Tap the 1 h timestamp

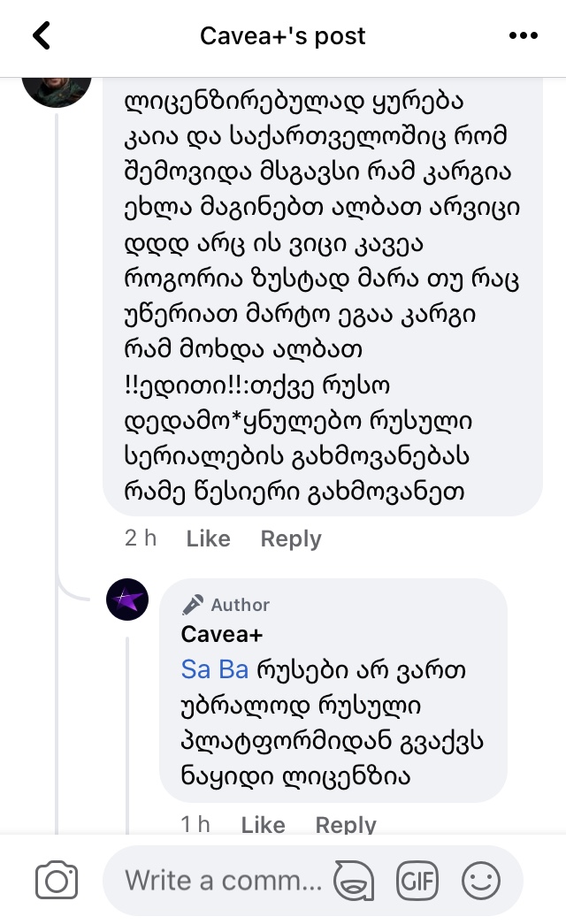[x=195, y=824]
